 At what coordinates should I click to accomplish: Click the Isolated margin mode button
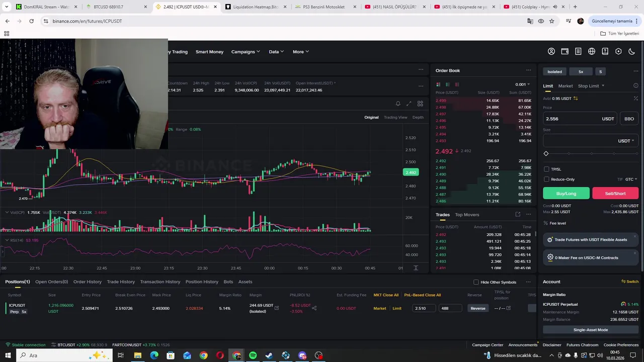(x=554, y=71)
